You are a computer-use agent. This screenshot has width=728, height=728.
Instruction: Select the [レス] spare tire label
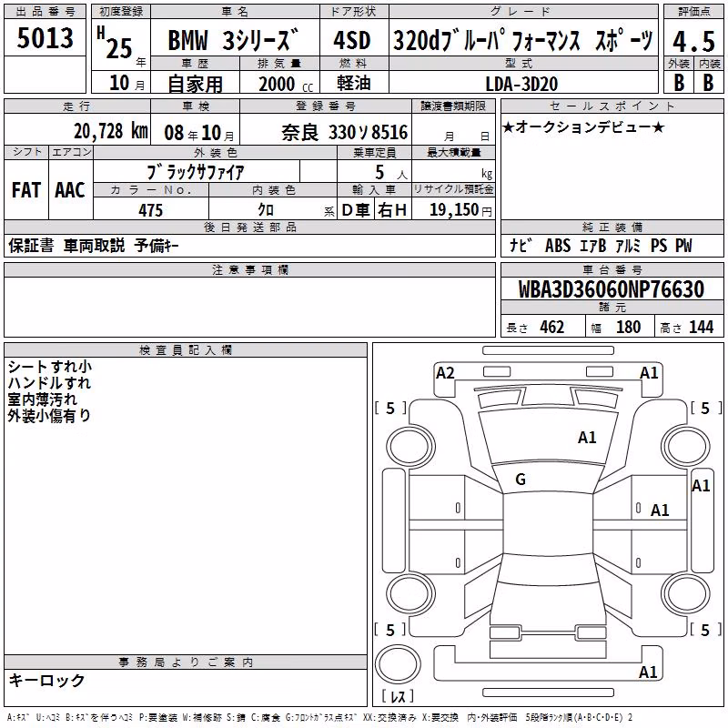pyautogui.click(x=398, y=695)
